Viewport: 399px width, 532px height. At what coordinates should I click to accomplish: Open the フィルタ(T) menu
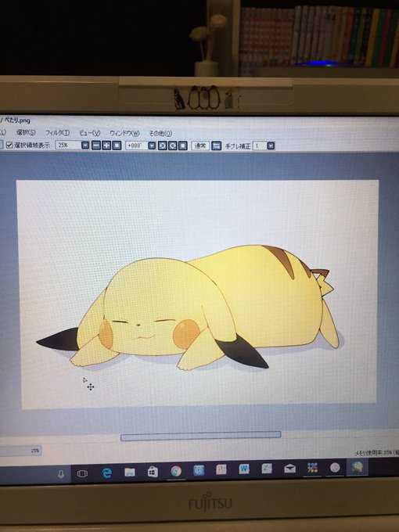click(57, 132)
